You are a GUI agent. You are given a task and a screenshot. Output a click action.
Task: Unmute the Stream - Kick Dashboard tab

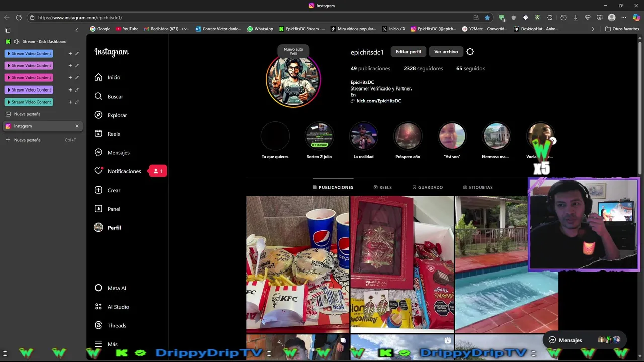[17, 41]
